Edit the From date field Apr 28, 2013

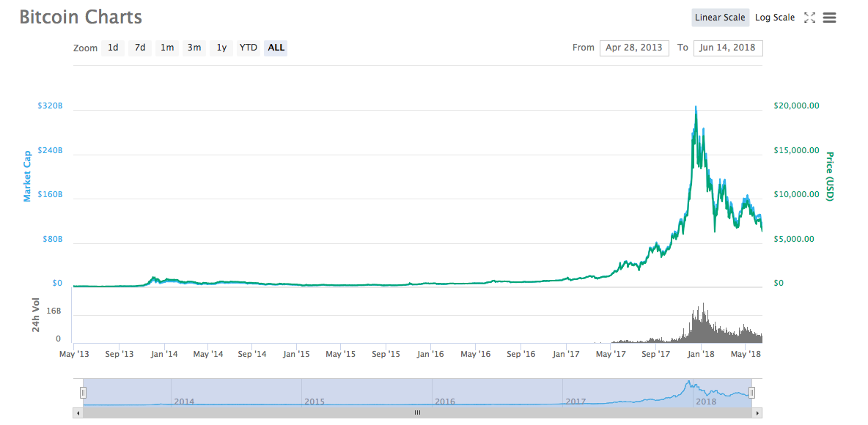(634, 48)
